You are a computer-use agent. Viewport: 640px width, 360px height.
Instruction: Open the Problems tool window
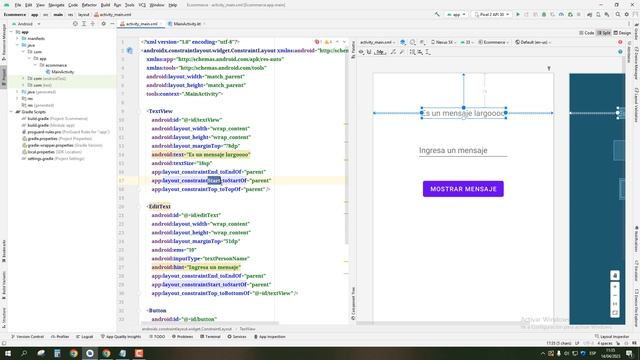[x=182, y=337]
